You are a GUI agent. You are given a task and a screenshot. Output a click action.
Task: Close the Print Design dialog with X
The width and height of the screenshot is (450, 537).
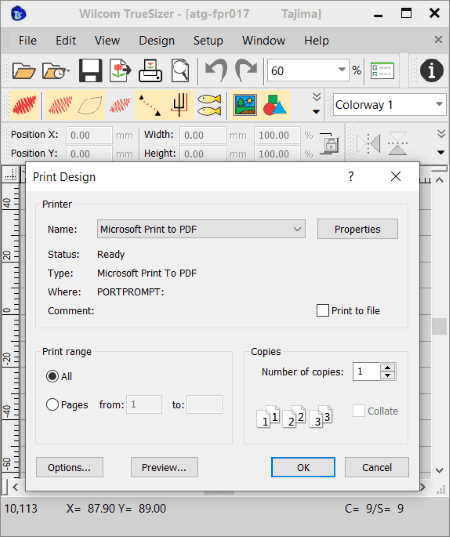(396, 176)
